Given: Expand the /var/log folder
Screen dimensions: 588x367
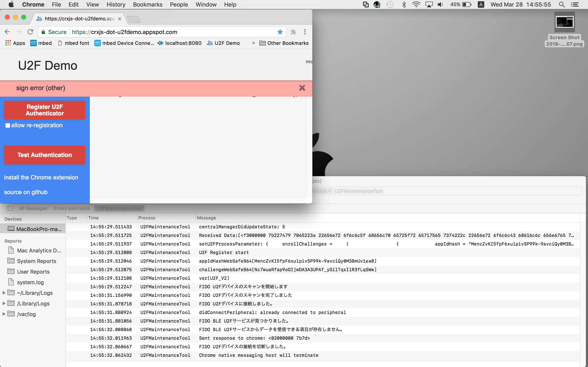Looking at the screenshot, I should point(3,314).
